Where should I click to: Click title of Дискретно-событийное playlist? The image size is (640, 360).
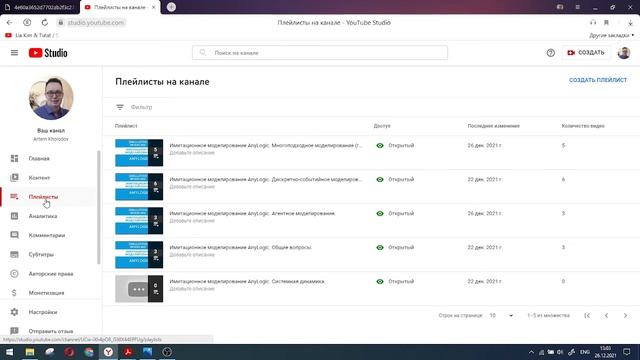pos(266,179)
